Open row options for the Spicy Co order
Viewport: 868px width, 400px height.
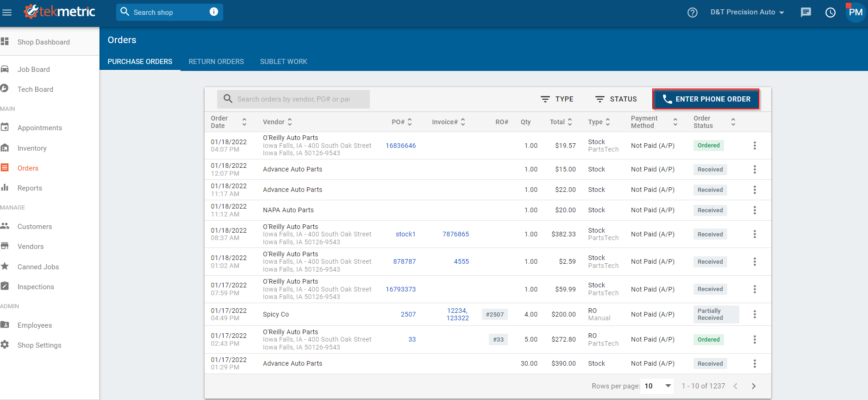point(755,314)
